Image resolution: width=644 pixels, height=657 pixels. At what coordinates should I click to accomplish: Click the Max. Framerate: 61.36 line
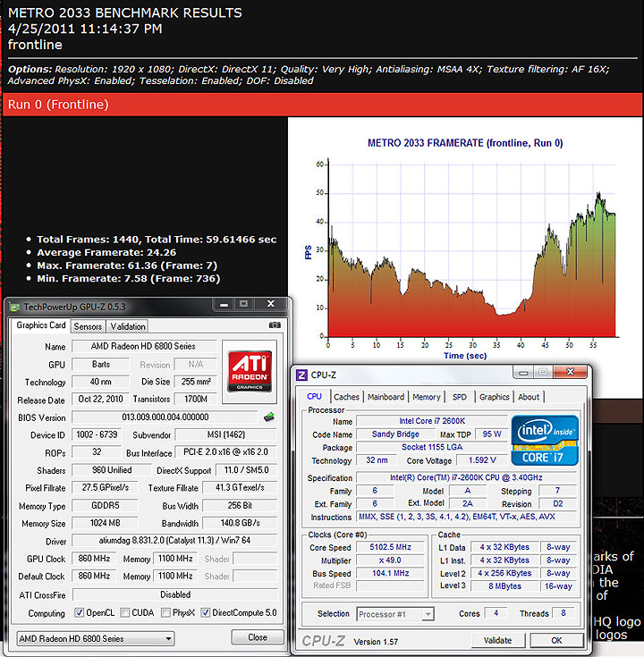[127, 265]
